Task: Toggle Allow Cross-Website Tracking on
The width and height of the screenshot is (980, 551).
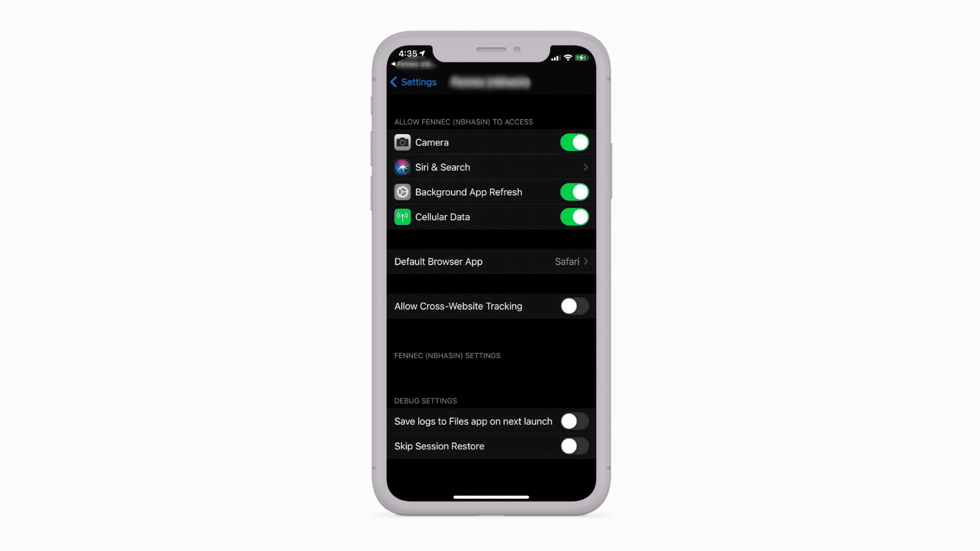Action: (573, 306)
